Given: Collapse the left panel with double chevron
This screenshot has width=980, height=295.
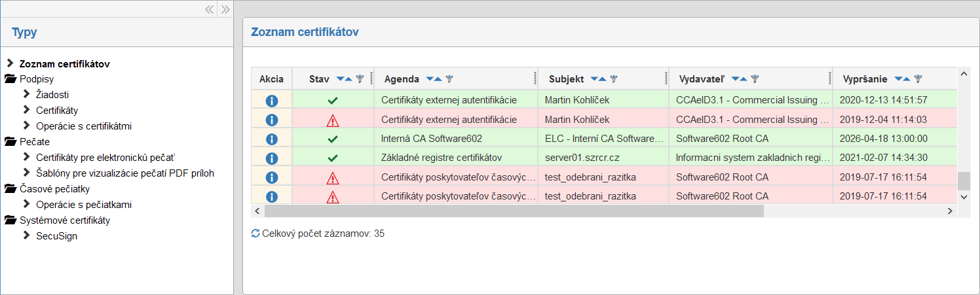Looking at the screenshot, I should click(x=210, y=9).
